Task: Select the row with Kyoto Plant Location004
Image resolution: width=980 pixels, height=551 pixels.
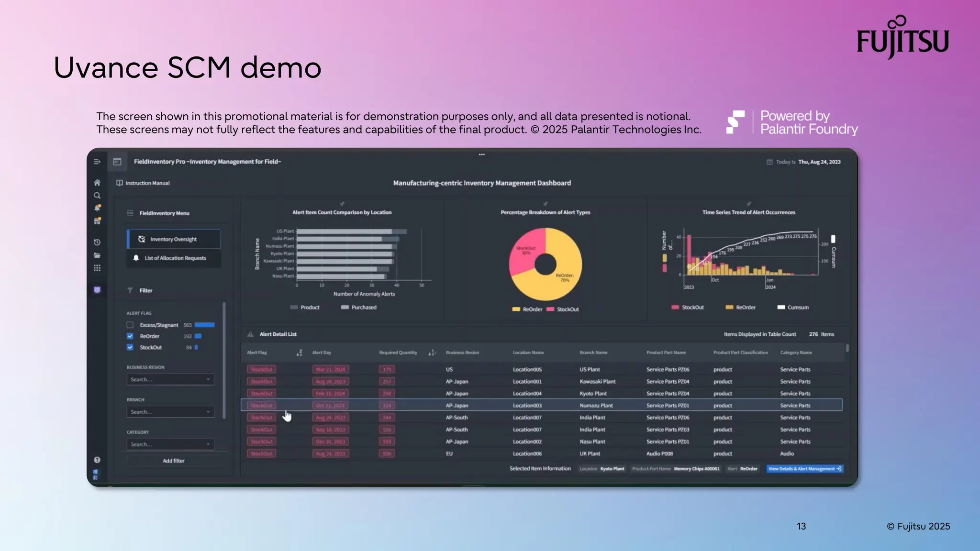Action: click(542, 393)
